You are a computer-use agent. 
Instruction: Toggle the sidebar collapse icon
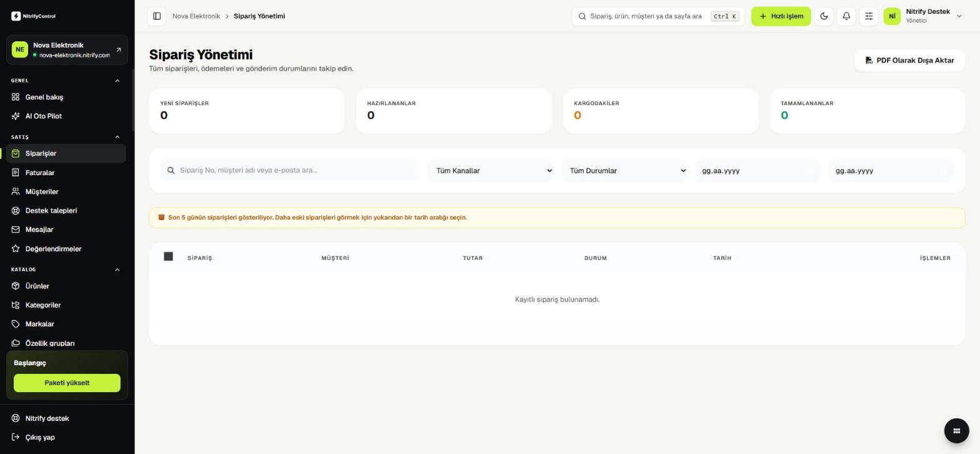pyautogui.click(x=157, y=16)
